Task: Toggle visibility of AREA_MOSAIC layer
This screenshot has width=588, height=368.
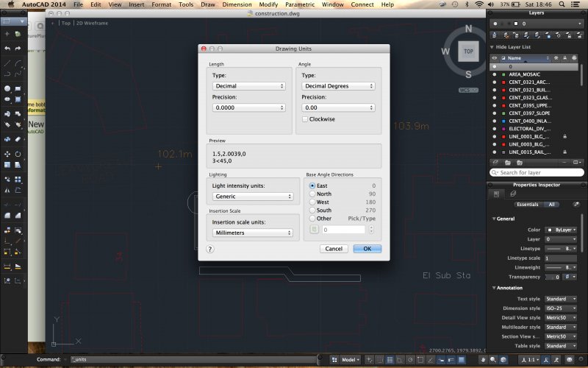Action: (x=494, y=74)
